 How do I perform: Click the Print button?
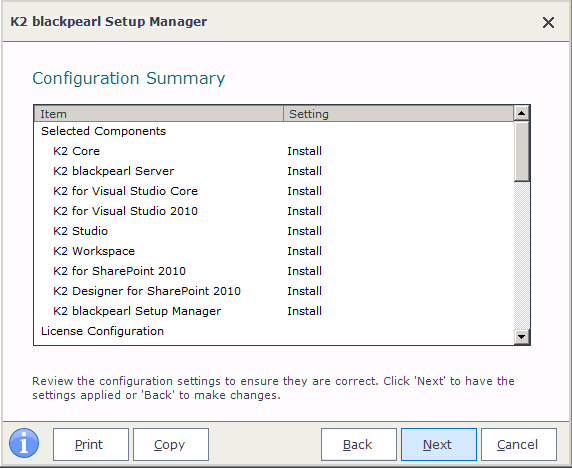click(90, 445)
